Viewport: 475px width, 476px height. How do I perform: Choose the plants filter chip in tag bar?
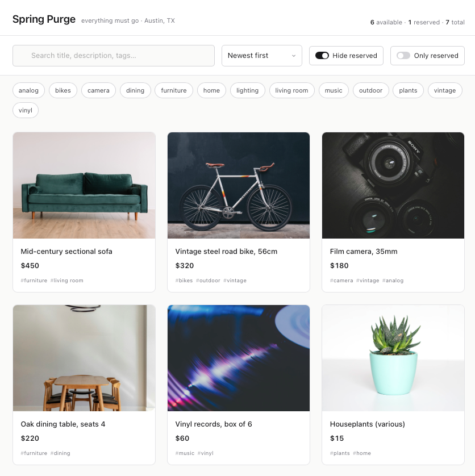pos(408,90)
